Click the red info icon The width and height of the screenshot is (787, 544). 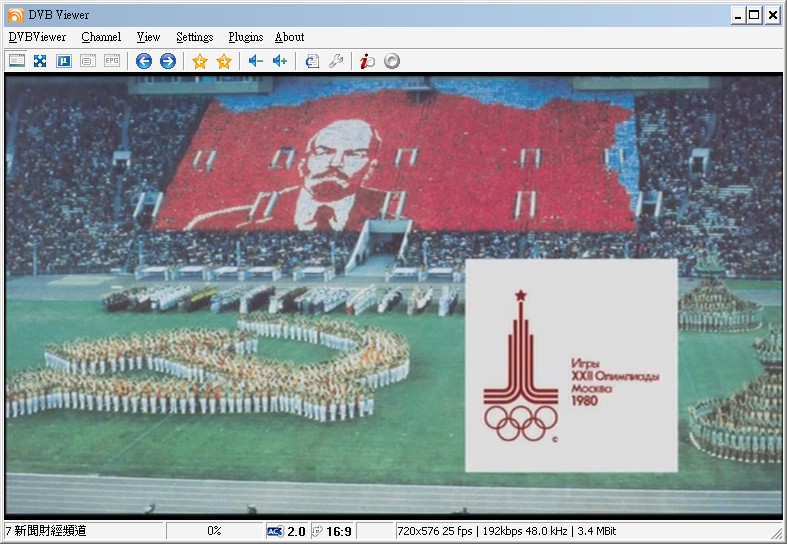[x=368, y=61]
